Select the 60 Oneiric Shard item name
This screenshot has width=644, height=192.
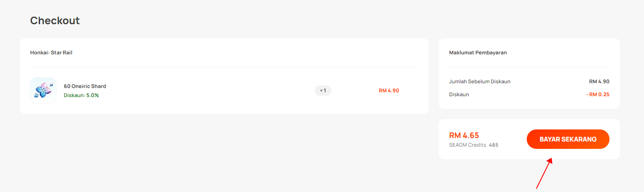(x=85, y=86)
